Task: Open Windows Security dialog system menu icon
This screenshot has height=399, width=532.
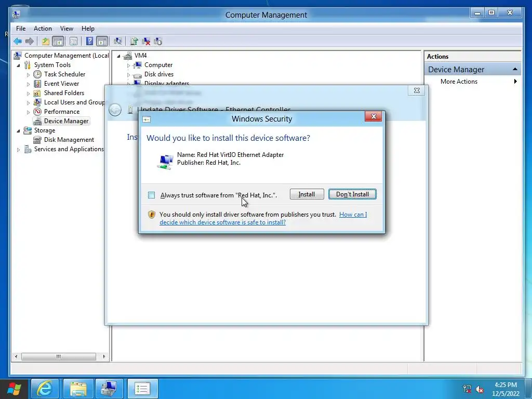Action: coord(147,119)
